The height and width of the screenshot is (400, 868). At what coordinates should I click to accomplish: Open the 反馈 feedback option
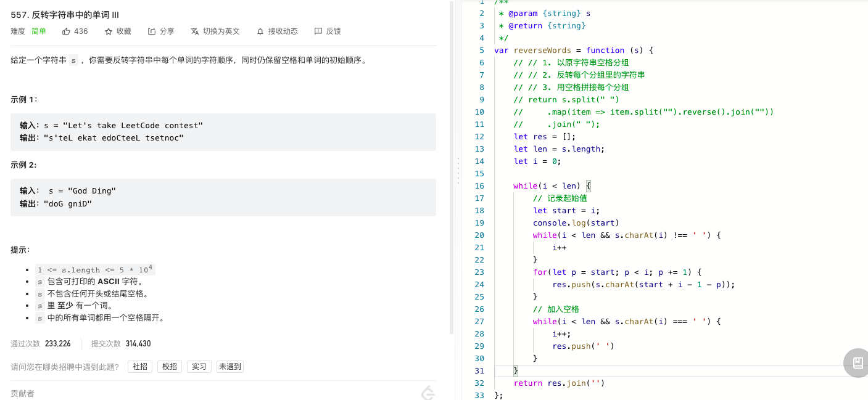[x=328, y=31]
